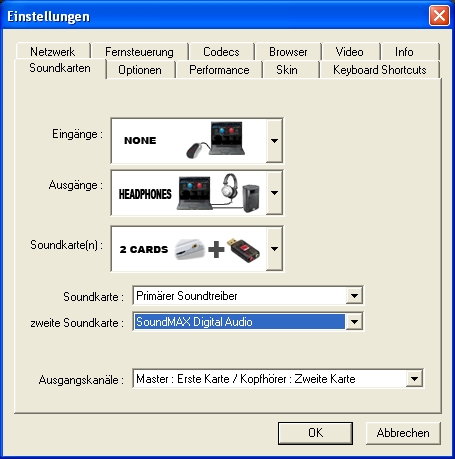Screen dimensions: 455x459
Task: Expand the Ausgänge dropdown arrow
Action: coord(274,193)
